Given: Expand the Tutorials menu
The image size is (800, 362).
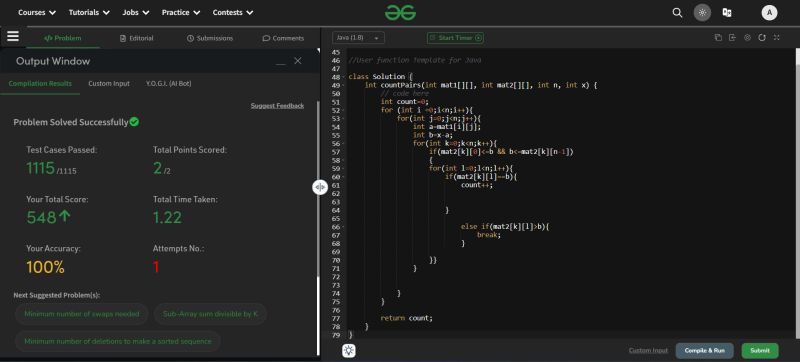Looking at the screenshot, I should 89,13.
